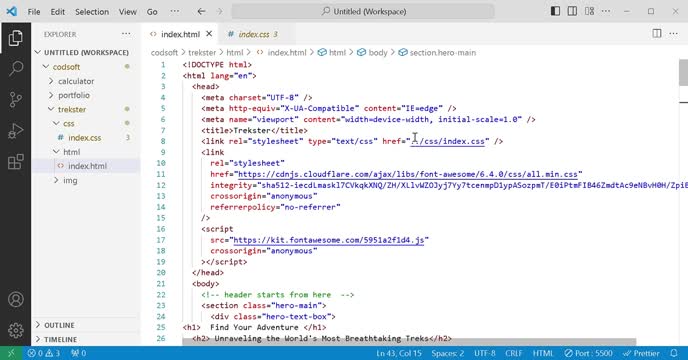Toggle the panel layout icon in title bar
The height and width of the screenshot is (360, 688).
(572, 11)
